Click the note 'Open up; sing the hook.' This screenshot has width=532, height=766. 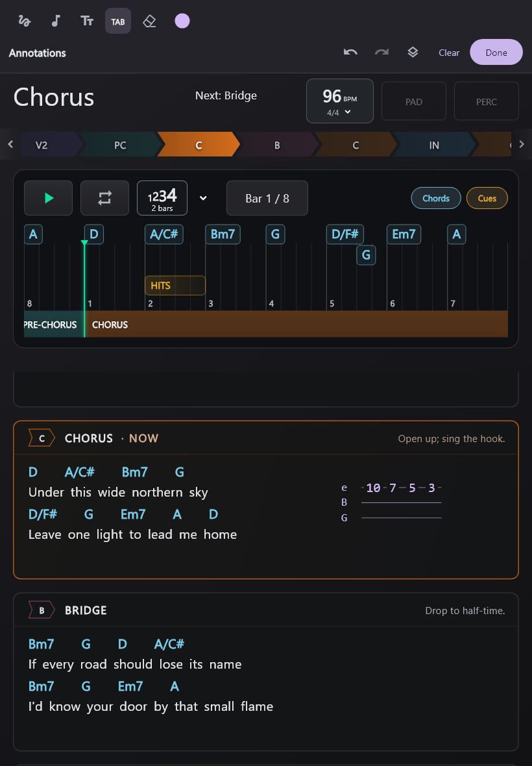coord(452,439)
